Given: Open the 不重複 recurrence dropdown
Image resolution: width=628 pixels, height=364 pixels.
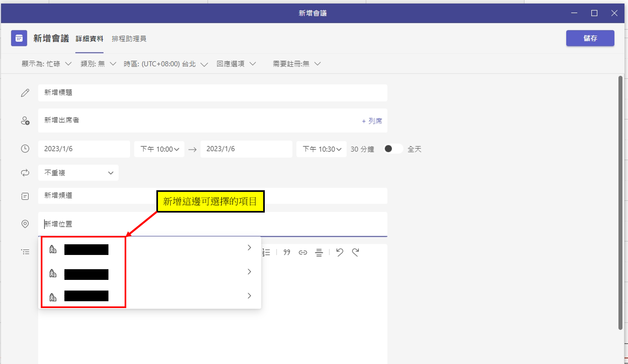Looking at the screenshot, I should point(78,173).
